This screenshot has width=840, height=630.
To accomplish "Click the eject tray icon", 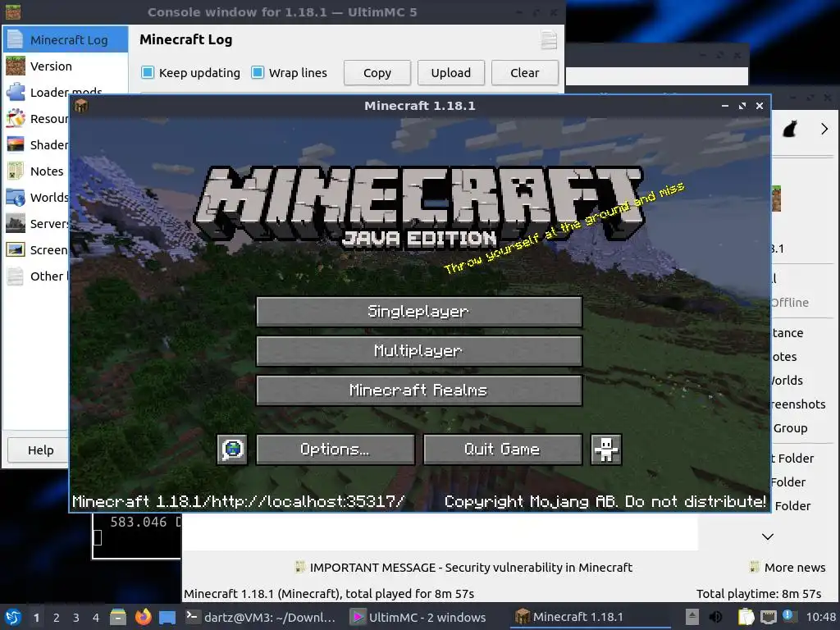I will click(692, 617).
